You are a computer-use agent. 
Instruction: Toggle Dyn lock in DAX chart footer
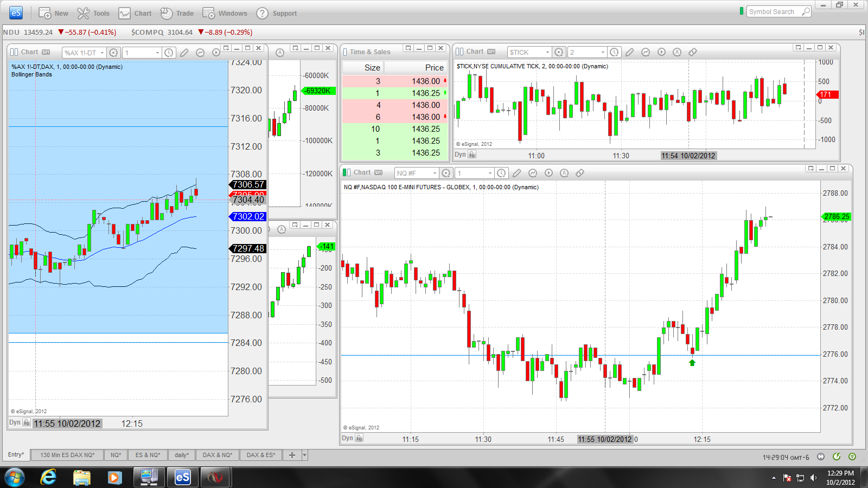coord(27,422)
